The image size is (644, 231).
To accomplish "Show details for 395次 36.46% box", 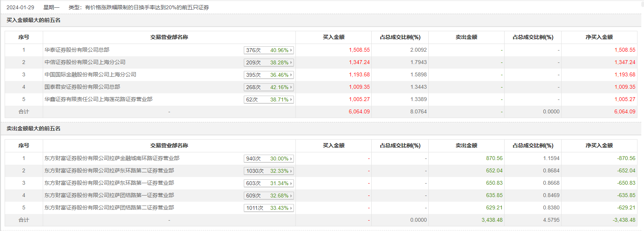I will click(x=268, y=75).
